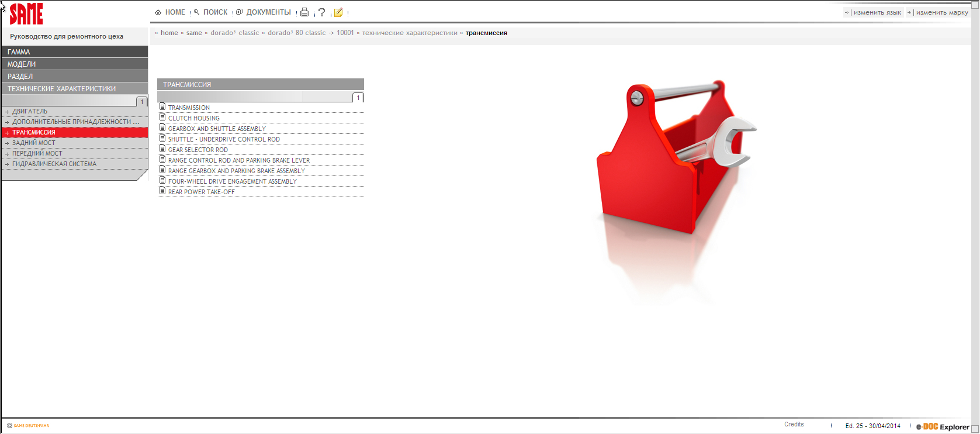Open document icon beside CLUTCH HOUSING
The width and height of the screenshot is (980, 434).
pos(162,118)
